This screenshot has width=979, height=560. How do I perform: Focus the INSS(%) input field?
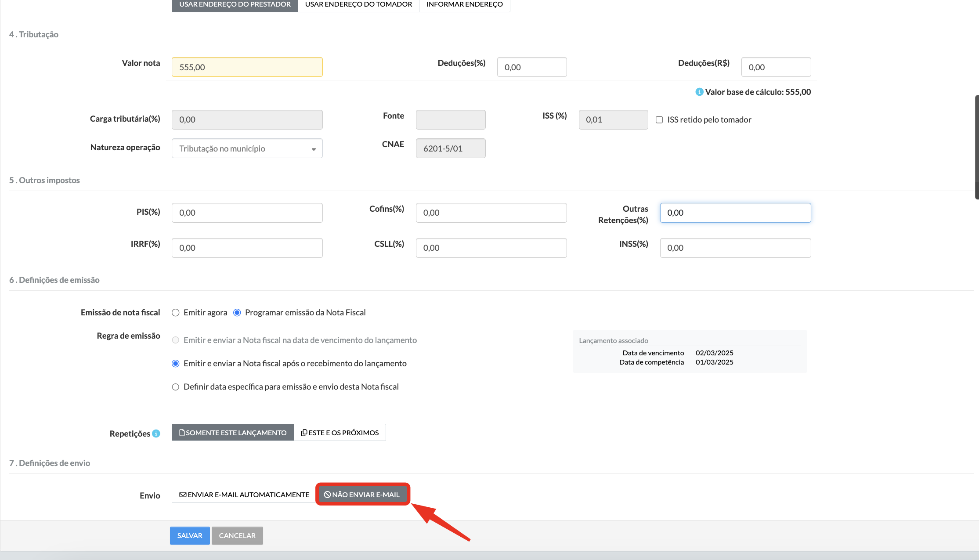(x=735, y=248)
